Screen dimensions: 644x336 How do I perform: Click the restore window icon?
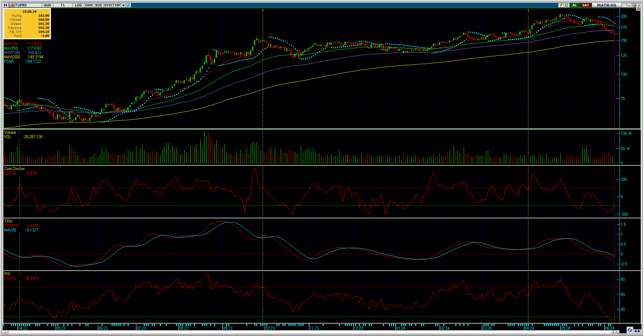coord(634,5)
